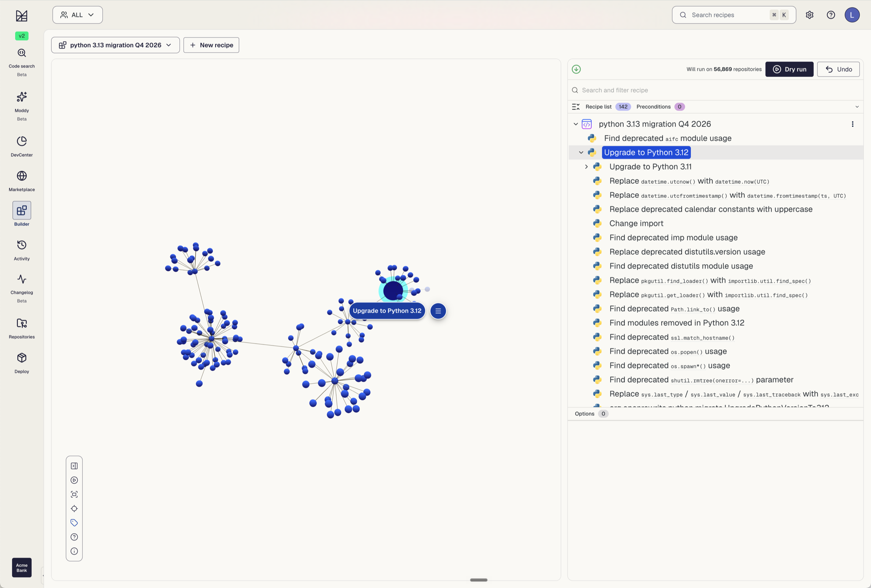Collapse the python 3.13 migration Q4 2026 tree
Image resolution: width=871 pixels, height=588 pixels.
coord(576,124)
